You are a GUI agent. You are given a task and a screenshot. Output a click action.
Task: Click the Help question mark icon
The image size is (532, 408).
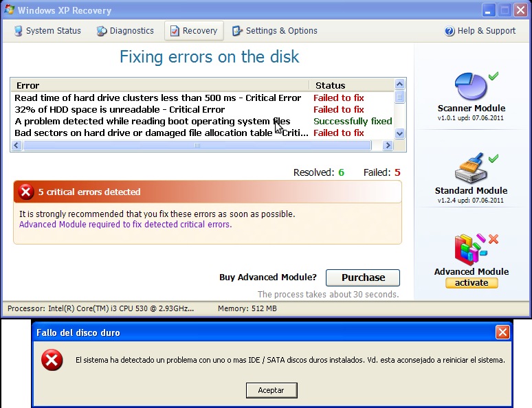(450, 31)
